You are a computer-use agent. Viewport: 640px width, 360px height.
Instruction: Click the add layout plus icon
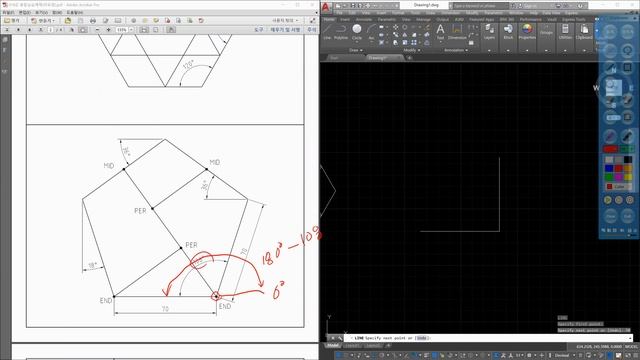[x=388, y=346]
